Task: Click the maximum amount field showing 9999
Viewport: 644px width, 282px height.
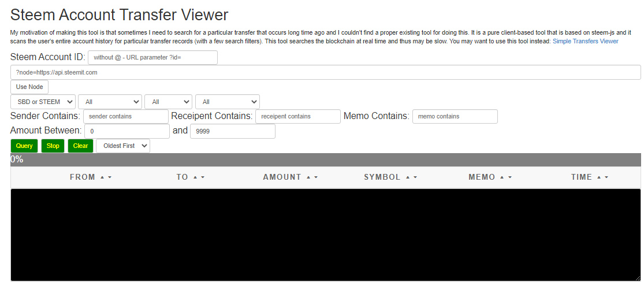Action: tap(232, 131)
